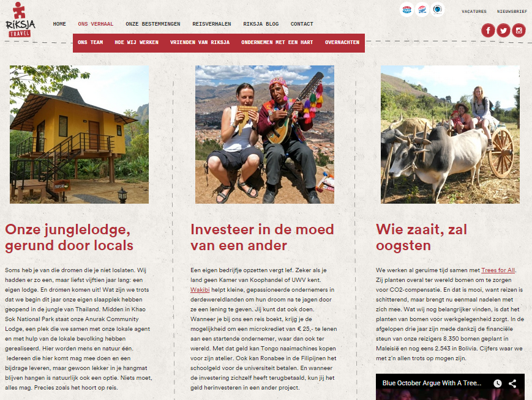Open the Vacatures link

[x=474, y=12]
